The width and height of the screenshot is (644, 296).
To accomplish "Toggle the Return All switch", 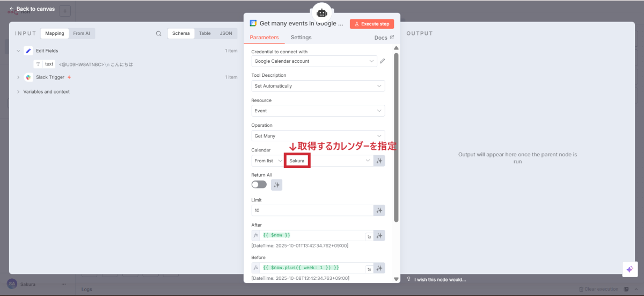I will (259, 185).
